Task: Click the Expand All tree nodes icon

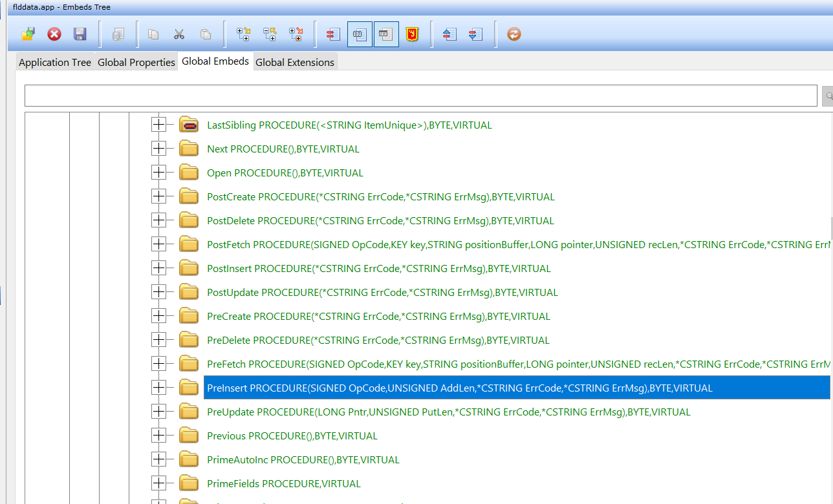Action: (x=244, y=34)
